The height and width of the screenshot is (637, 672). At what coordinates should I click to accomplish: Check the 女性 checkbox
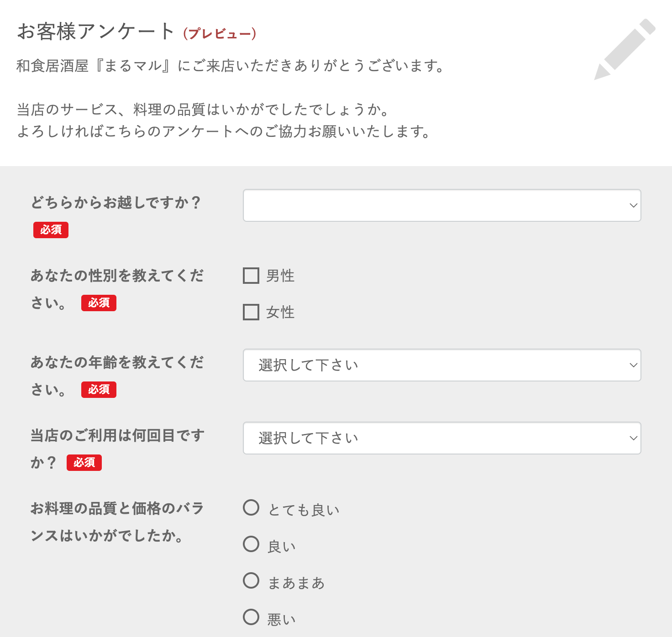251,312
